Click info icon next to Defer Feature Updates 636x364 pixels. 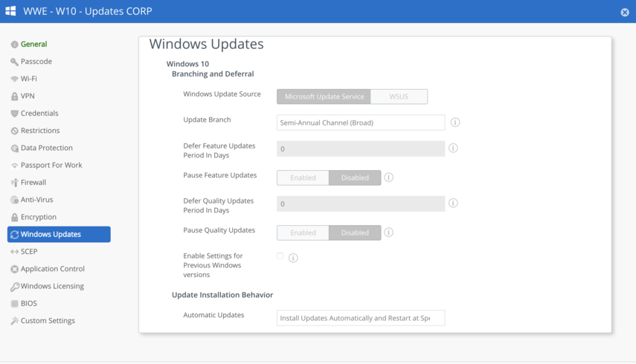pos(453,149)
